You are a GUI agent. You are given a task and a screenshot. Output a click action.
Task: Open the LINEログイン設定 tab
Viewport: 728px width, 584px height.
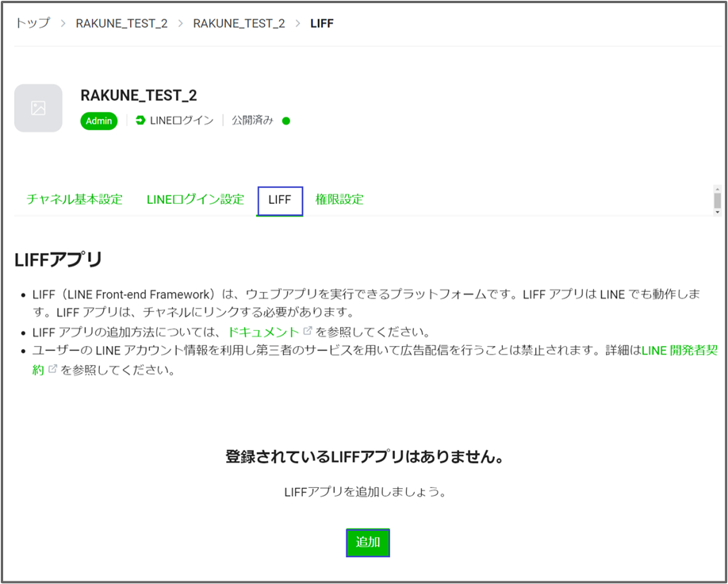point(195,200)
